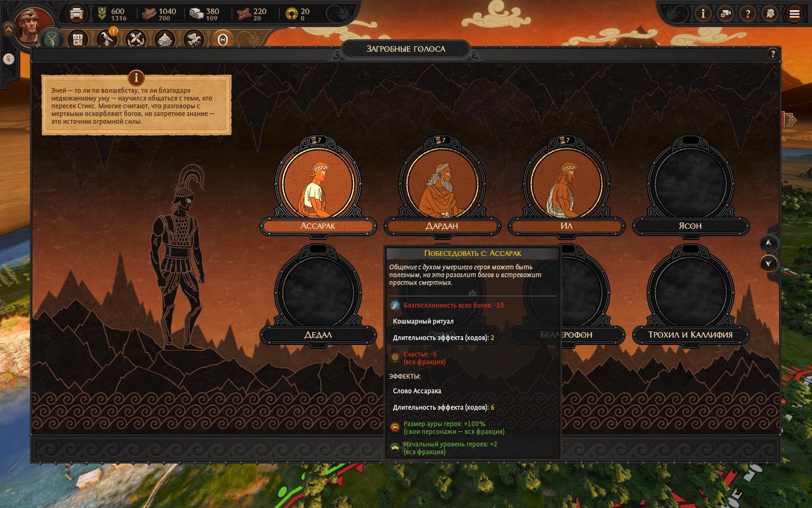Screen dimensions: 812x508
Task: Click the small helmet icon on left edge
Action: point(9,59)
